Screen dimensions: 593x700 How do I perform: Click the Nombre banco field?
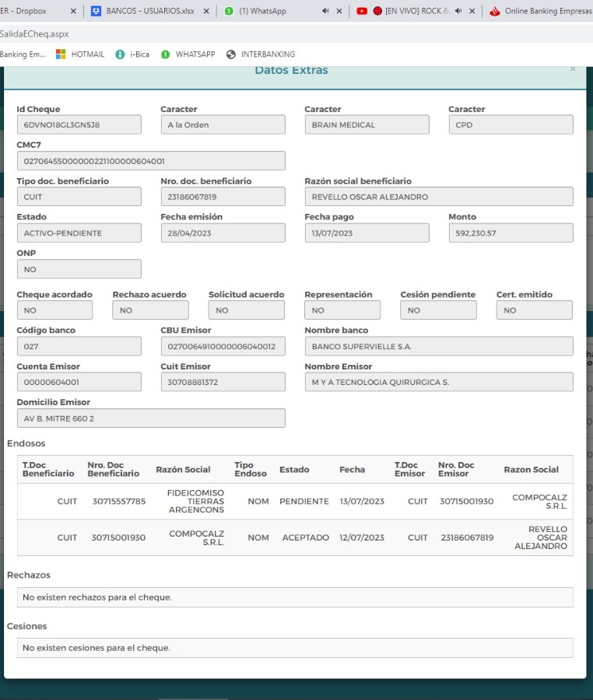coord(439,346)
